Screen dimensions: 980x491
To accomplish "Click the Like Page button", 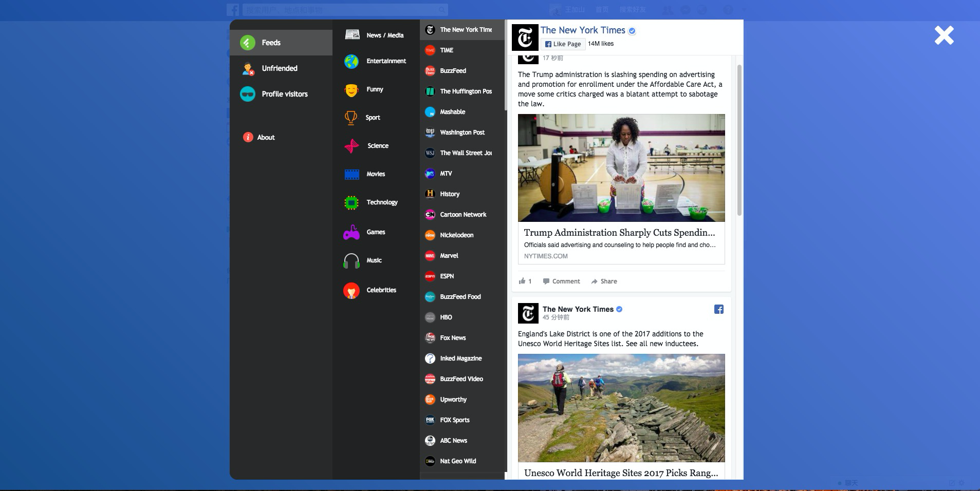I will click(x=563, y=44).
